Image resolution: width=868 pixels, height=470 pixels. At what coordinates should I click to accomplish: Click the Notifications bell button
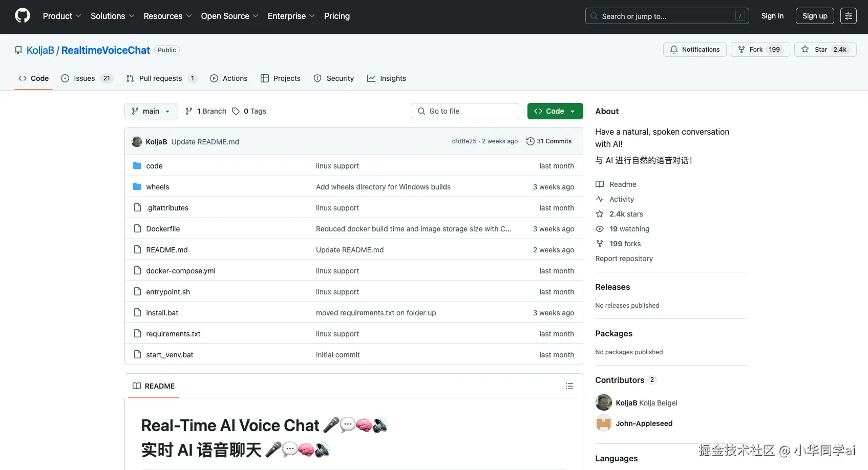pyautogui.click(x=694, y=50)
